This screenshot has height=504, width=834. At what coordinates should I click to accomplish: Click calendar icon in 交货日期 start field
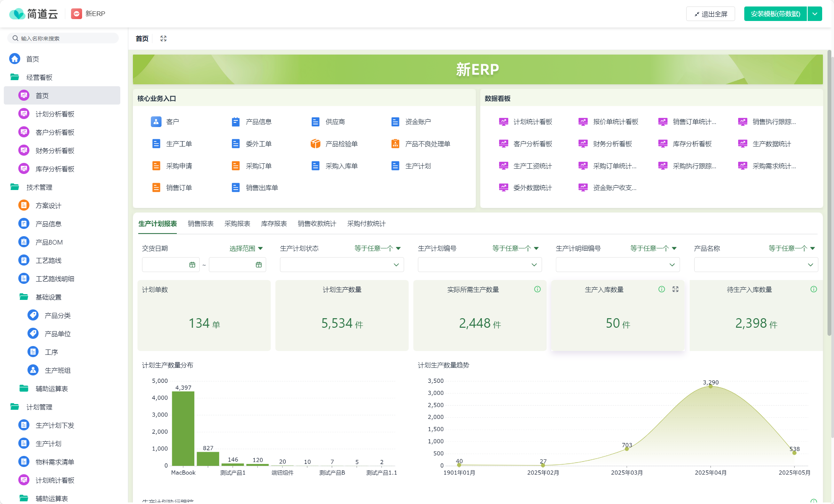pyautogui.click(x=192, y=265)
